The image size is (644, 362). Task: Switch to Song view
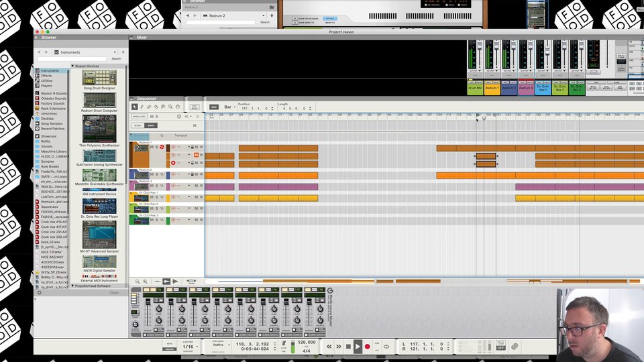pyautogui.click(x=151, y=125)
